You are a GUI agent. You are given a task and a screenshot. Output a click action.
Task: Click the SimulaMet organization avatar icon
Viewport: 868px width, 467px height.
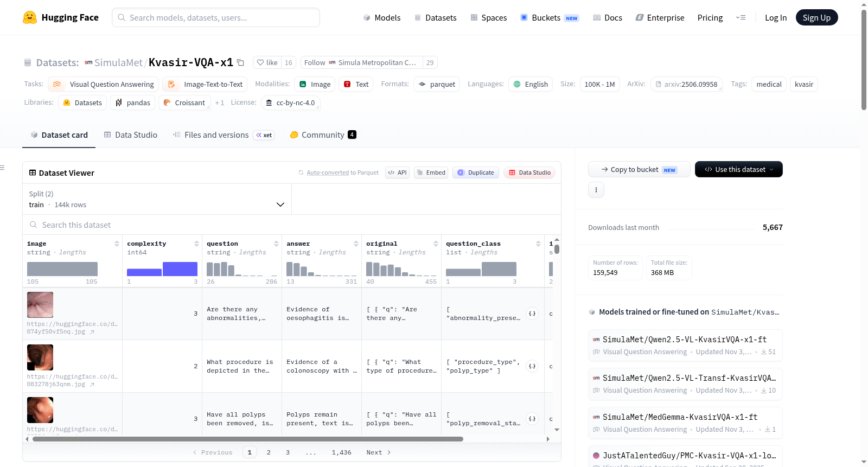(x=88, y=62)
